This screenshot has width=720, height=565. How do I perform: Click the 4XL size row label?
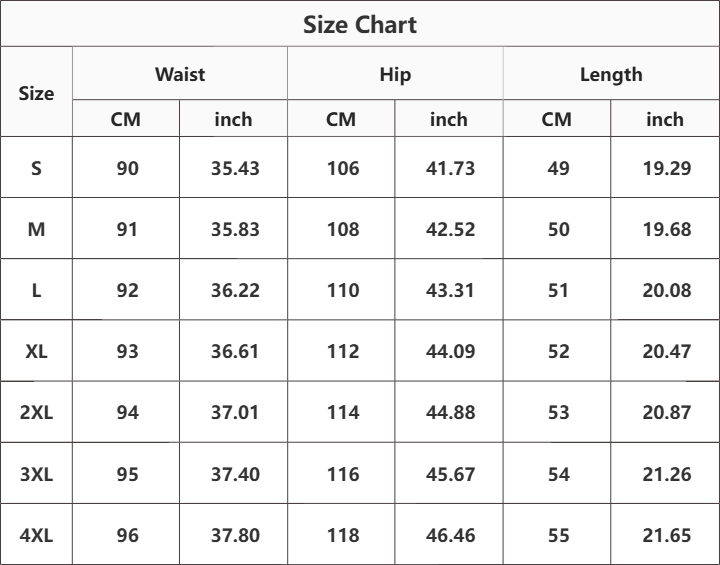click(36, 535)
